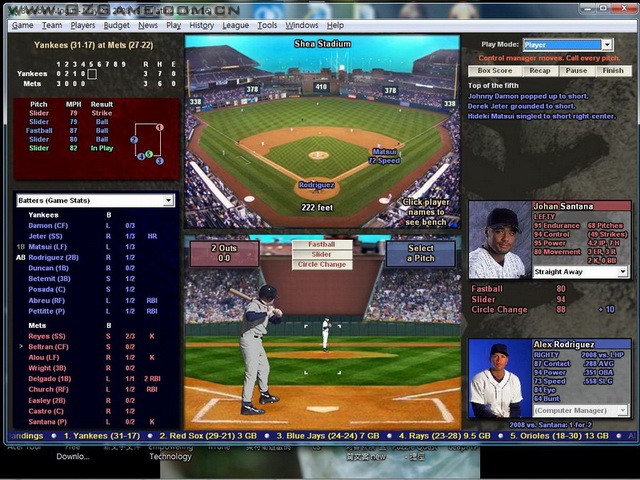The image size is (640, 480).
Task: Click the Select a Pitch box
Action: point(421,253)
